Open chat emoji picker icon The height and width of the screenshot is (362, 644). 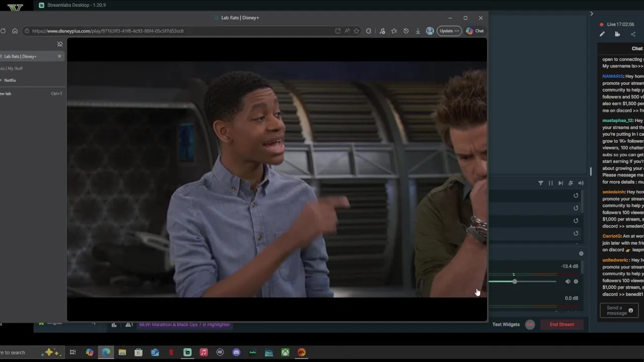point(631,311)
